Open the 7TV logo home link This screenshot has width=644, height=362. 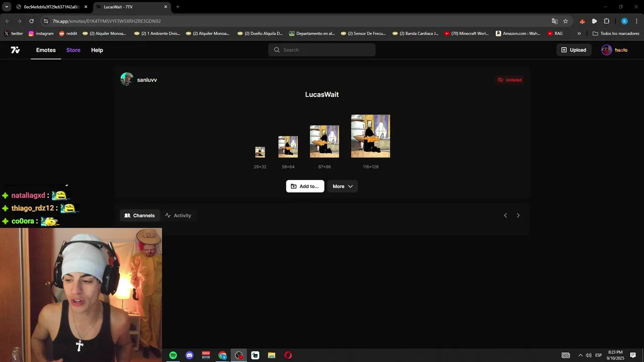click(x=15, y=50)
